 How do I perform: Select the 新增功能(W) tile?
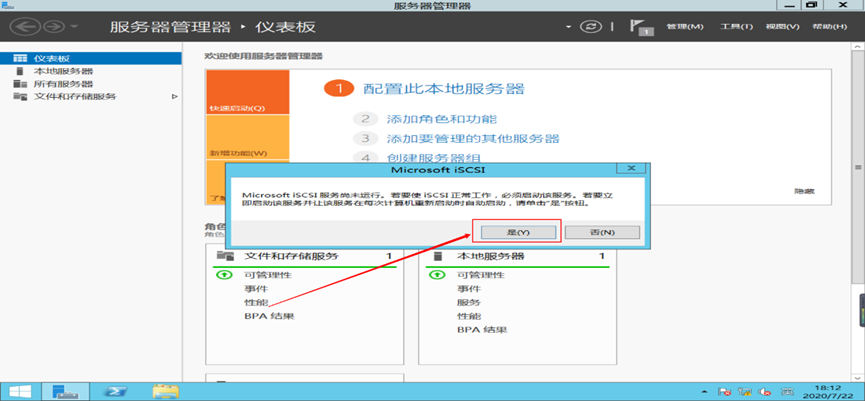247,137
